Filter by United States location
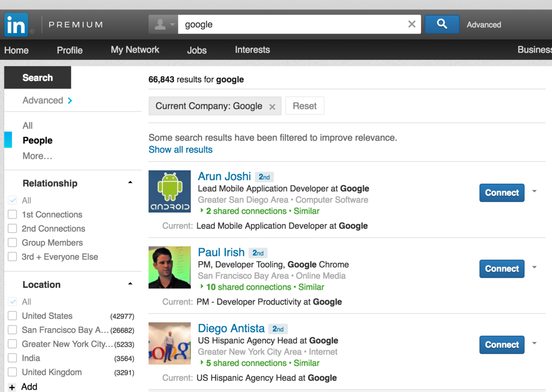 tap(13, 316)
